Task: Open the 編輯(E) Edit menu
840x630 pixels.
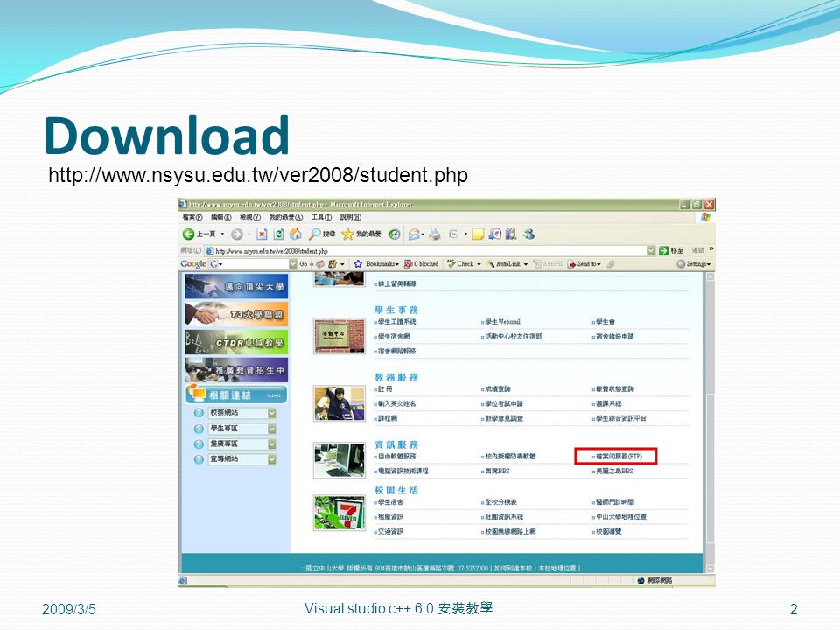Action: coord(220,217)
